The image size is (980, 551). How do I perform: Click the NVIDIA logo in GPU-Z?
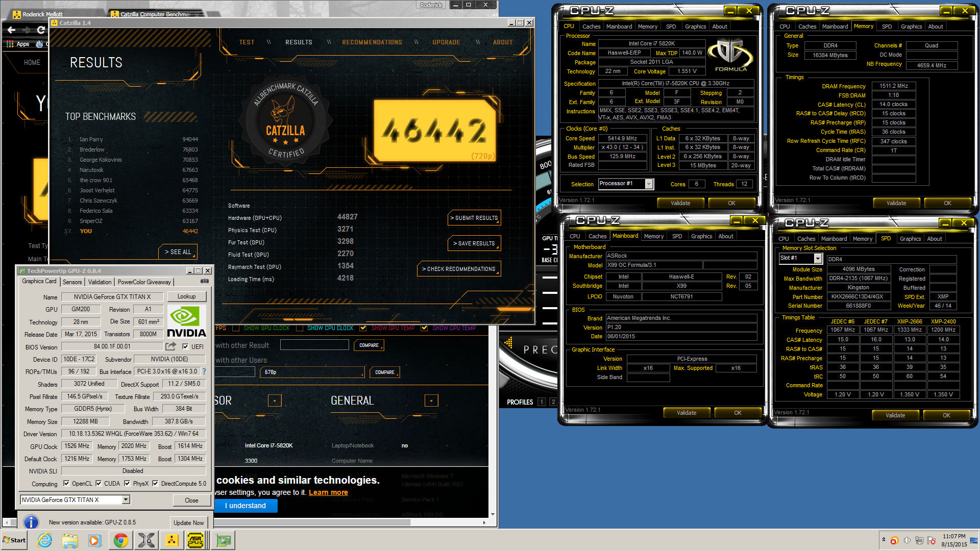186,322
